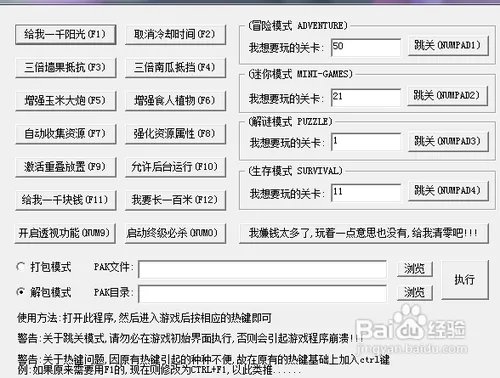
Task: Click 强化资源属性 (F8) button
Action: coord(175,134)
